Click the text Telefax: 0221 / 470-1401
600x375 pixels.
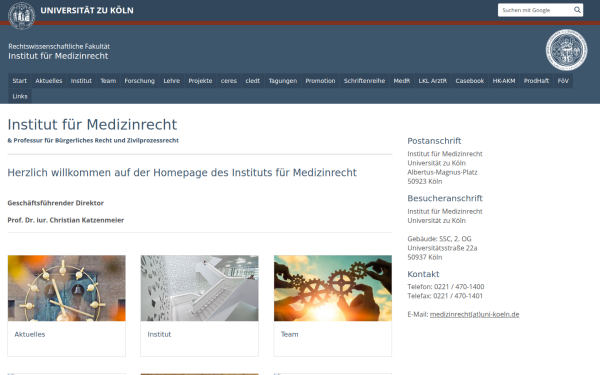[x=445, y=296]
